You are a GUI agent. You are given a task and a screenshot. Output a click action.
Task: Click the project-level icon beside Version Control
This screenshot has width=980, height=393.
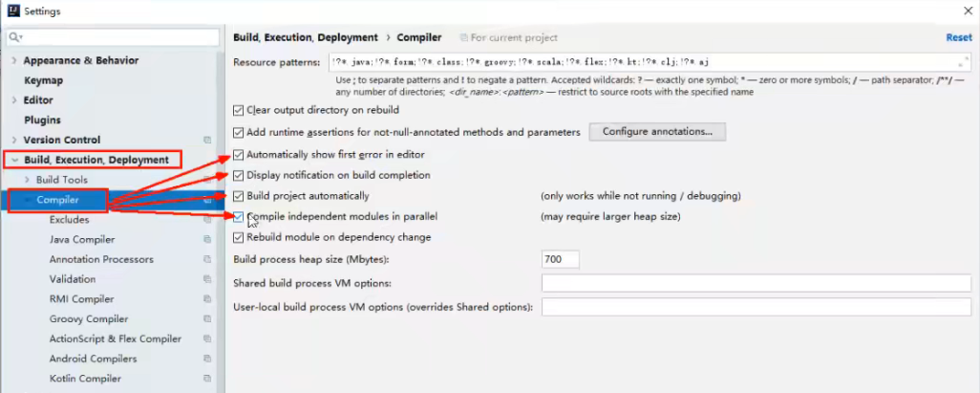[x=207, y=140]
